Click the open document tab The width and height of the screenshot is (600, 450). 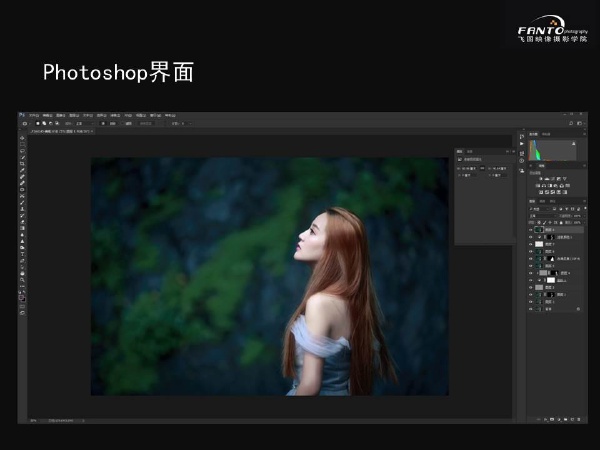click(x=60, y=131)
